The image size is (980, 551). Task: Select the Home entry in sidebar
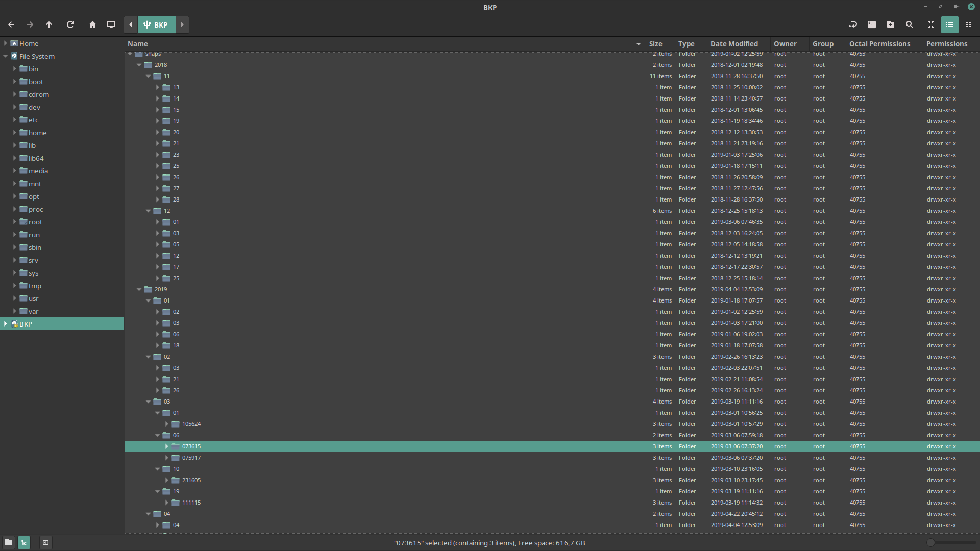point(29,43)
